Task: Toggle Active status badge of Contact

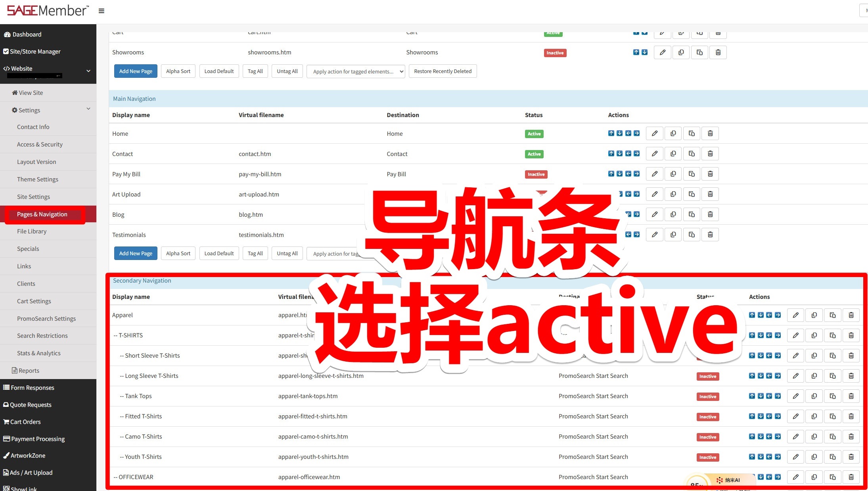Action: pyautogui.click(x=534, y=154)
